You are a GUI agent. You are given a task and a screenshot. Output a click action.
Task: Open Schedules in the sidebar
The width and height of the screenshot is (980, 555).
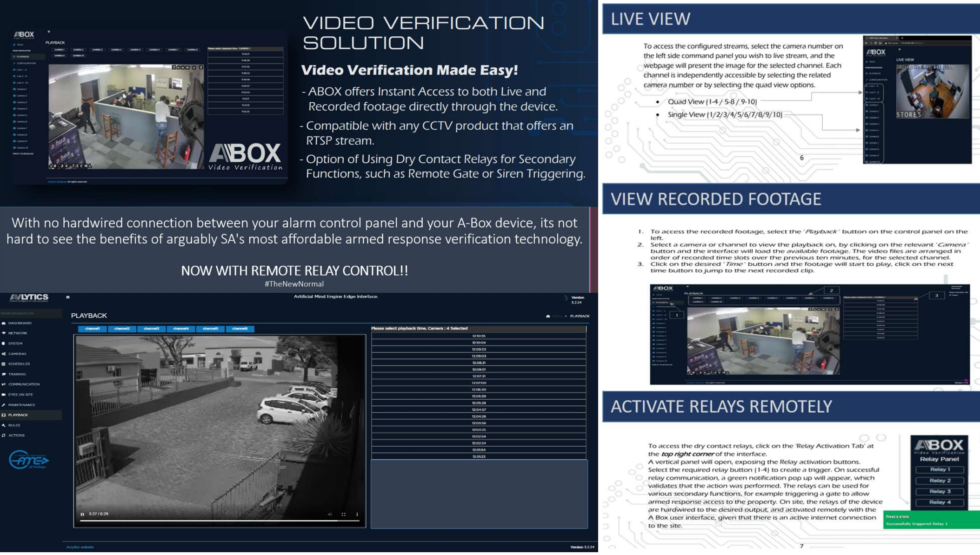tap(19, 364)
